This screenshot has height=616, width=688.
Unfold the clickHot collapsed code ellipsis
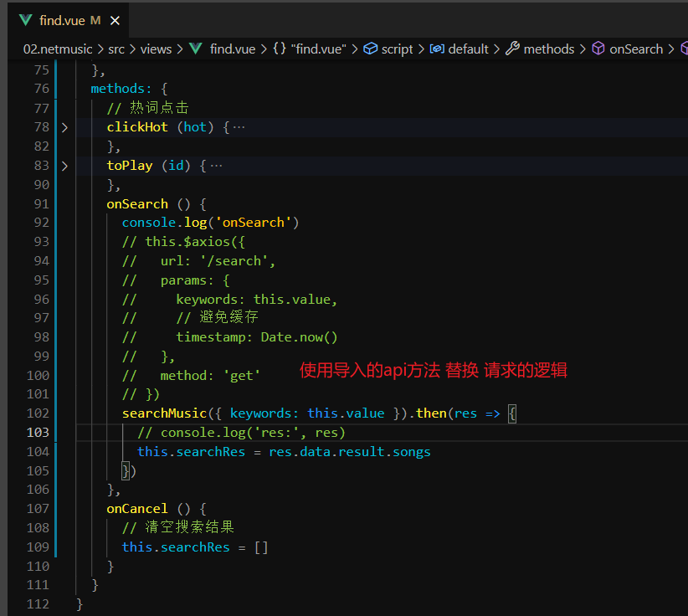[x=239, y=128]
